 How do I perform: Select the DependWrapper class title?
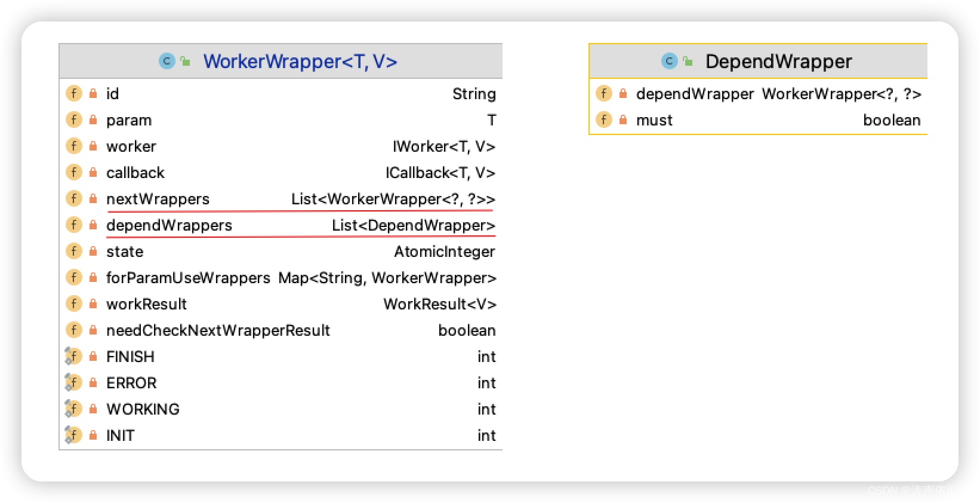tap(778, 61)
